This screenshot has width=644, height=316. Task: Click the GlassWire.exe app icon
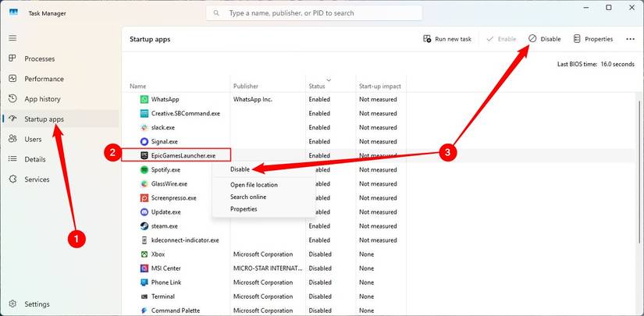(144, 183)
